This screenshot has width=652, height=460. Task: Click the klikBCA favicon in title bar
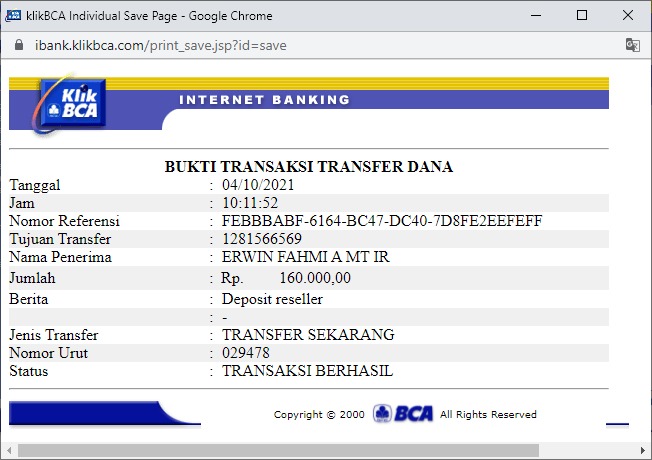click(13, 16)
